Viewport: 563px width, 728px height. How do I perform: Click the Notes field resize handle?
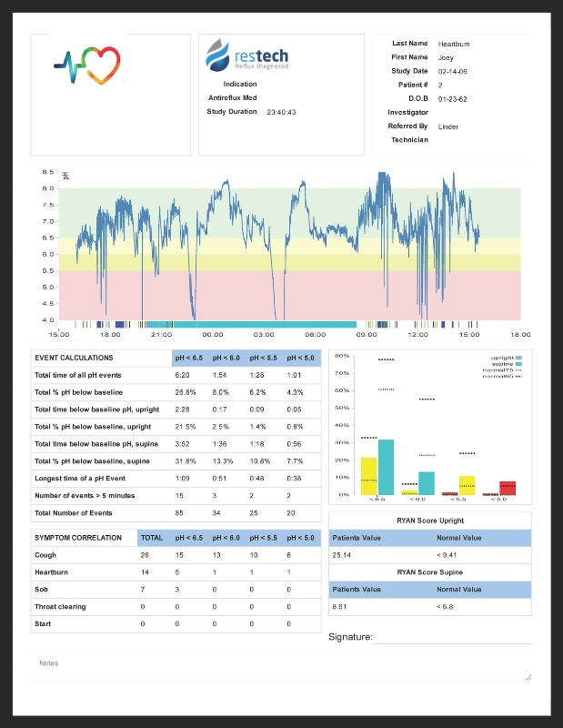point(528,676)
